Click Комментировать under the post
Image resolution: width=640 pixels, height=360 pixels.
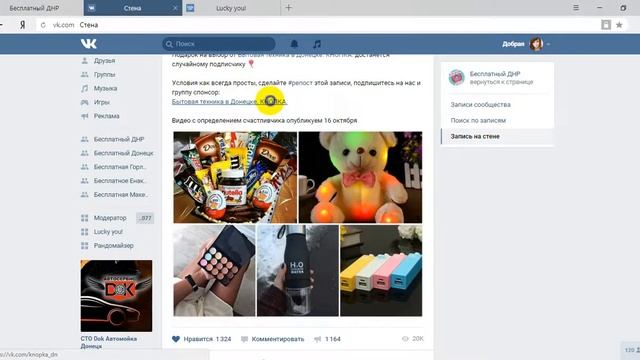tap(278, 339)
